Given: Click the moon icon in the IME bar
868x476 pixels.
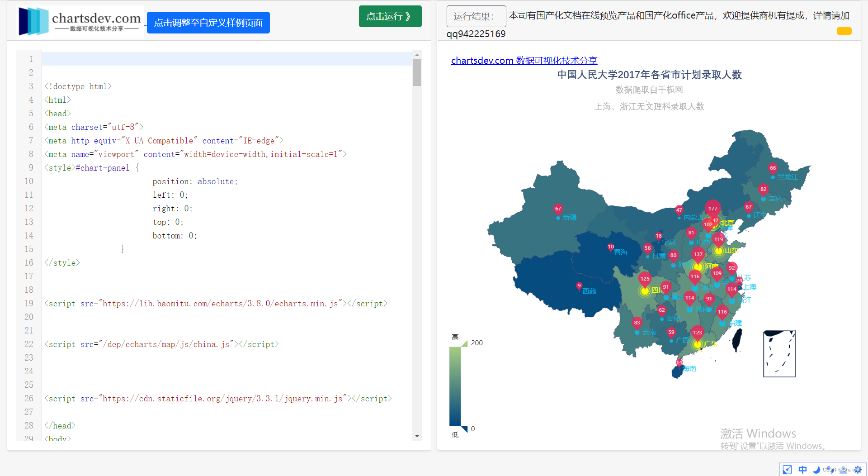Looking at the screenshot, I should (816, 470).
